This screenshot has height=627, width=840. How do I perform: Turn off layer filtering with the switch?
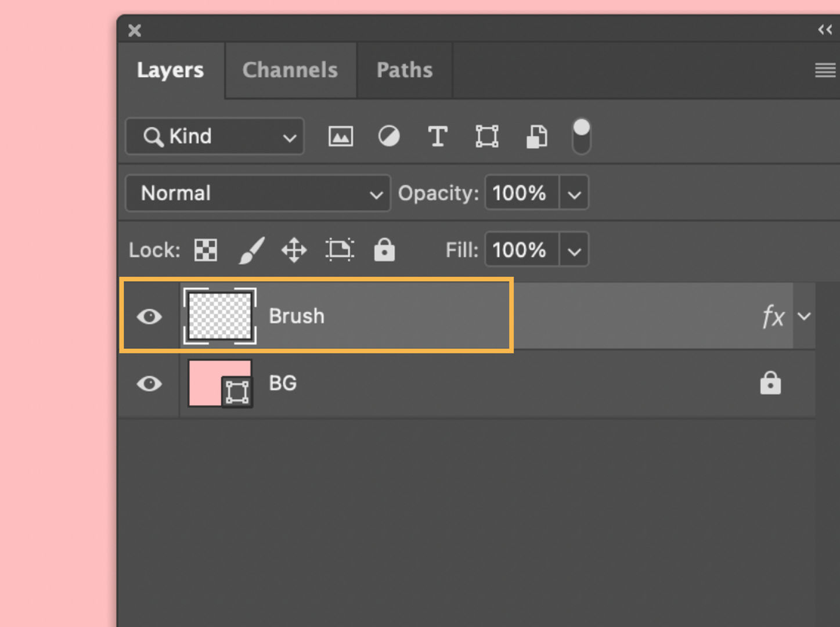coord(581,136)
